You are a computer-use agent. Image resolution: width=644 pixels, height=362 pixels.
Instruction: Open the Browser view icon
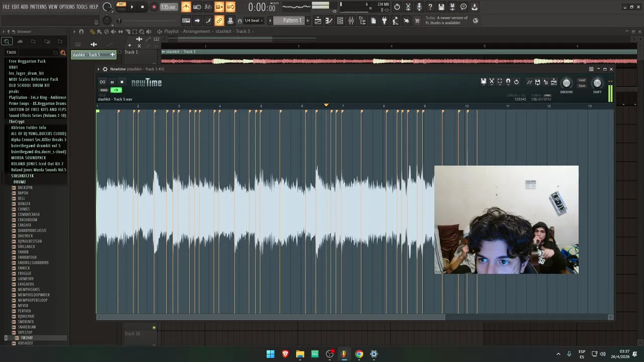click(362, 21)
